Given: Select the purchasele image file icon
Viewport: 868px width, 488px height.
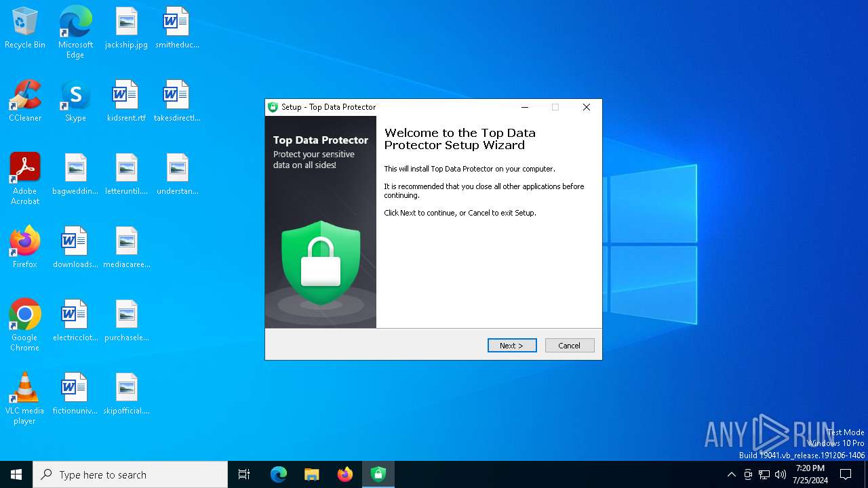Looking at the screenshot, I should pyautogui.click(x=126, y=321).
